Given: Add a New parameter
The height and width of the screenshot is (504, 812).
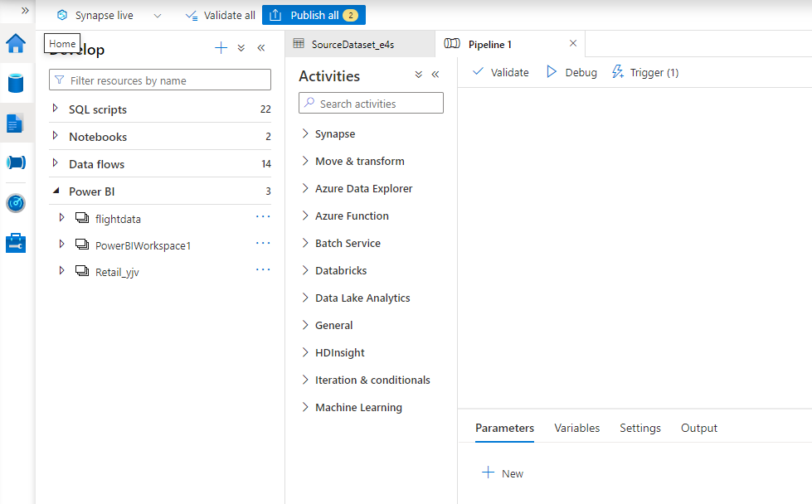Looking at the screenshot, I should pos(503,473).
